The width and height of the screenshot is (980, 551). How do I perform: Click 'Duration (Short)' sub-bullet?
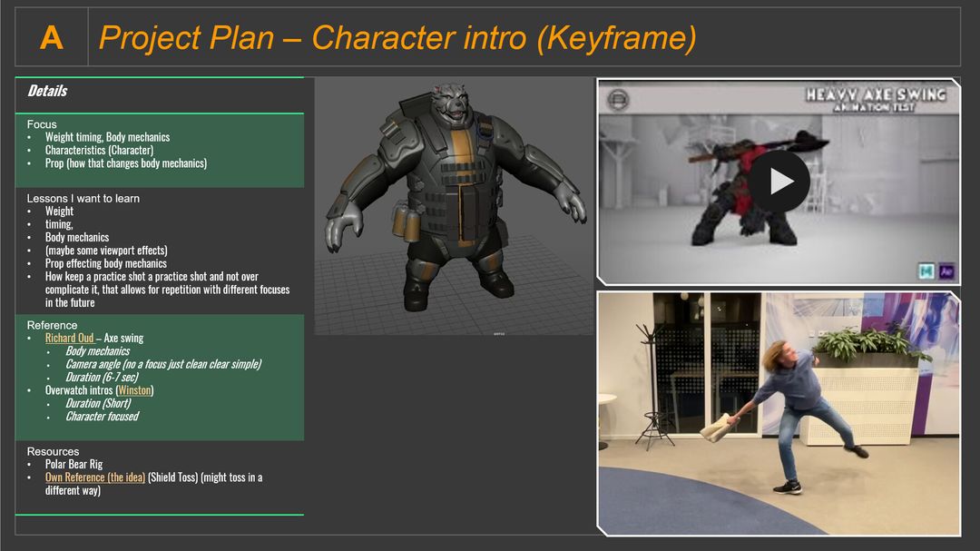coord(98,403)
